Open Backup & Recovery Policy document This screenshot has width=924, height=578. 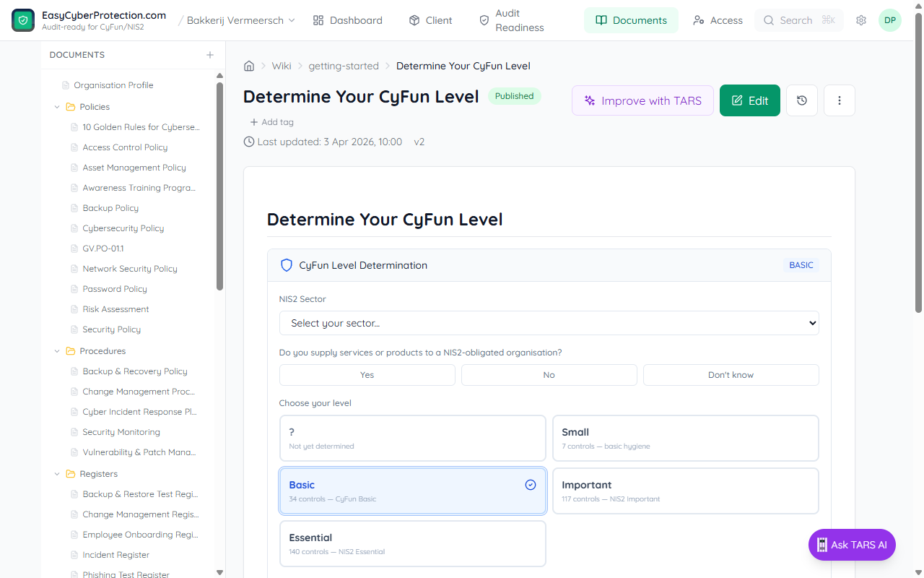135,371
